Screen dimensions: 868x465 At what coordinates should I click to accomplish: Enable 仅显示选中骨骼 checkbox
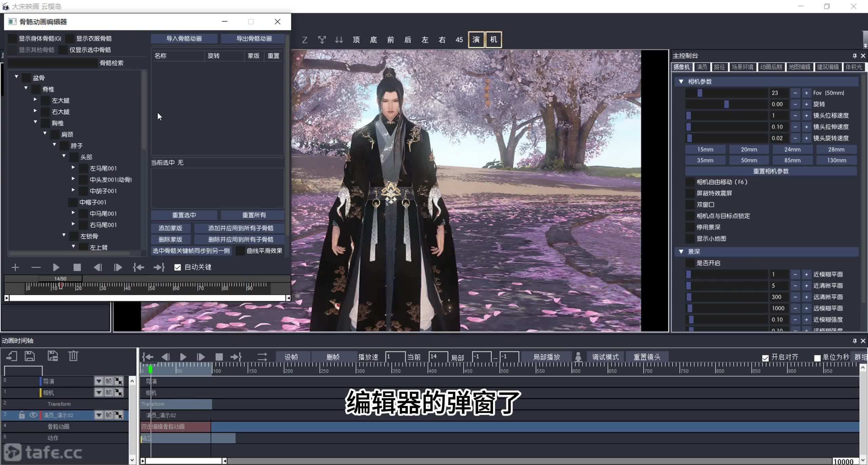[x=63, y=50]
